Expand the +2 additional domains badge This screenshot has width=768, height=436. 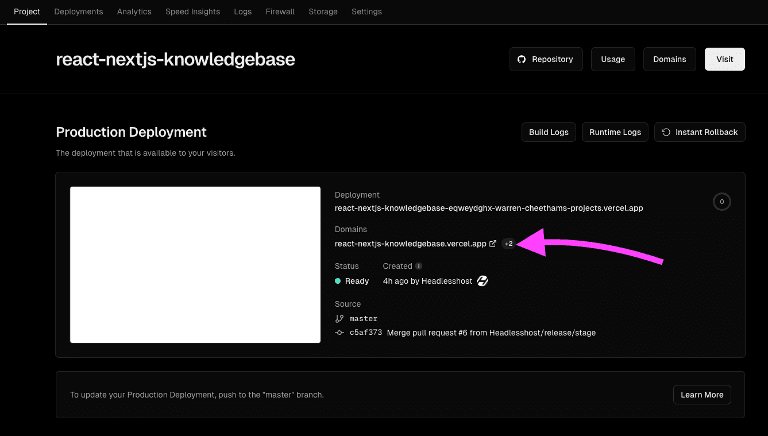(x=508, y=243)
